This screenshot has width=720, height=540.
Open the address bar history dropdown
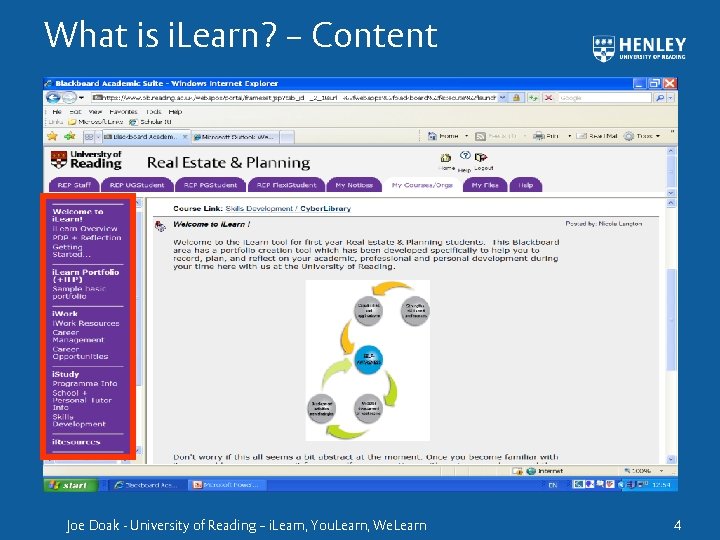pyautogui.click(x=503, y=98)
